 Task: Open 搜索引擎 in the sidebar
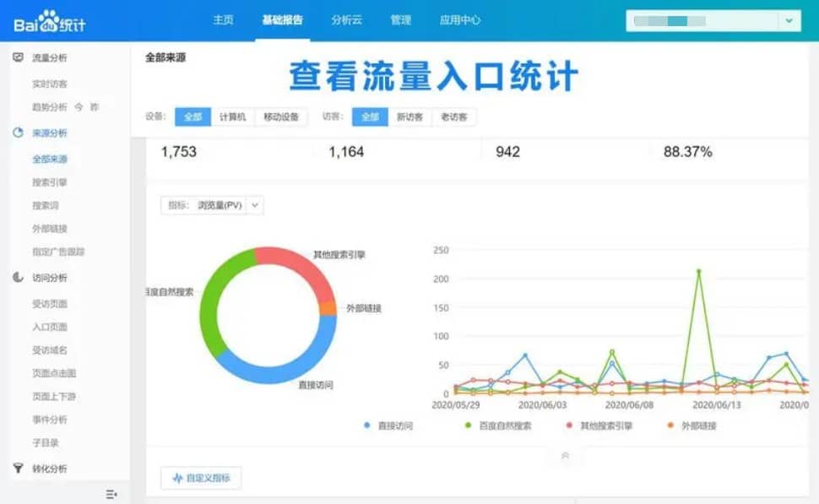50,182
